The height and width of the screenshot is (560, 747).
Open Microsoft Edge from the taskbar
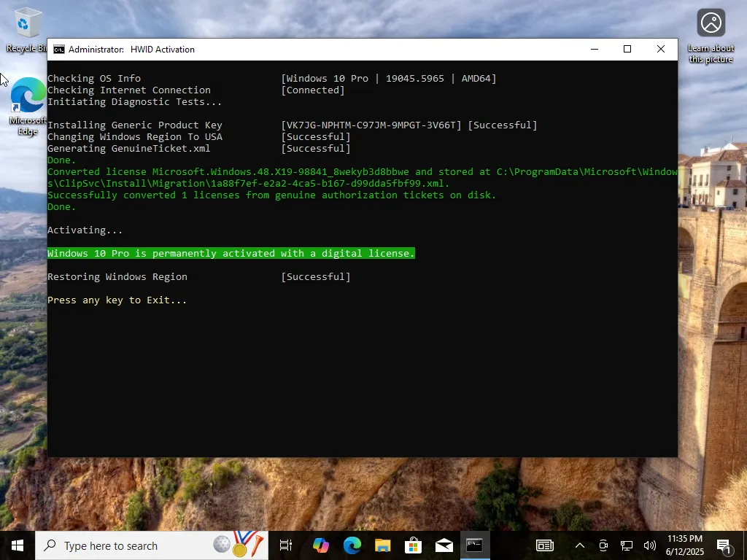352,545
